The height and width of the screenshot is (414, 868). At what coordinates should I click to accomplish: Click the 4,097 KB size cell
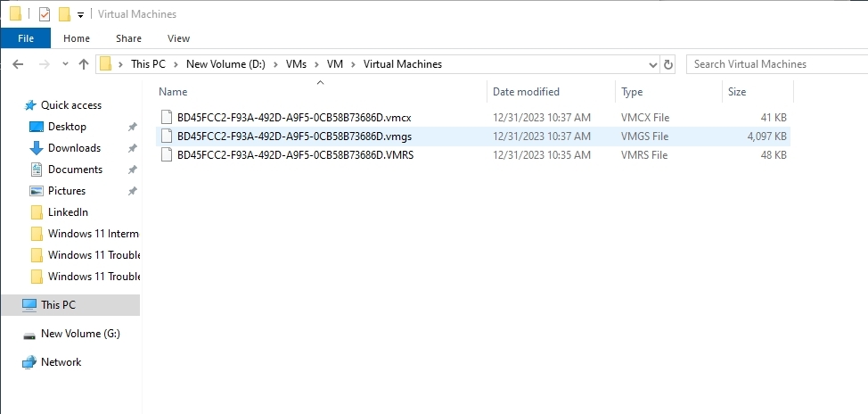point(766,137)
